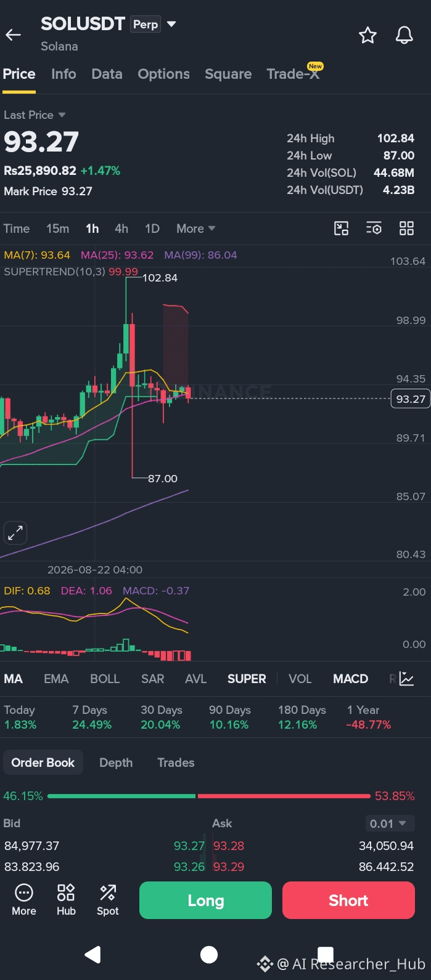This screenshot has width=431, height=980.
Task: Select the 1h chart interval
Action: (x=92, y=229)
